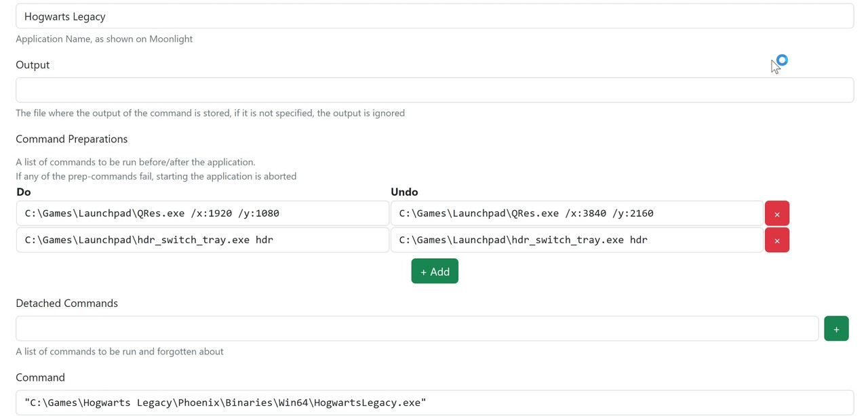Focus the empty Detached Commands field
This screenshot has height=416, width=868.
(417, 329)
